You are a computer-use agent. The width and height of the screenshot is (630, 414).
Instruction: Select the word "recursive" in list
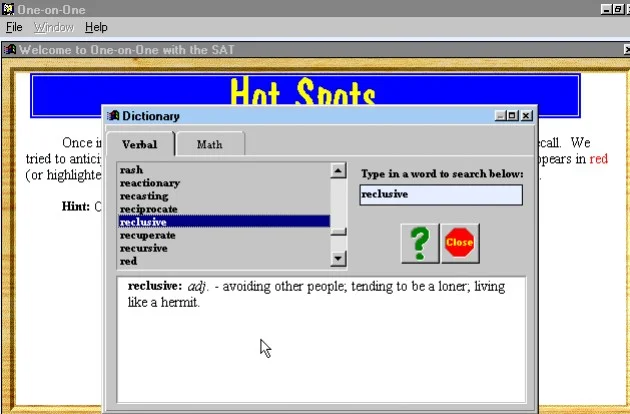(224, 248)
